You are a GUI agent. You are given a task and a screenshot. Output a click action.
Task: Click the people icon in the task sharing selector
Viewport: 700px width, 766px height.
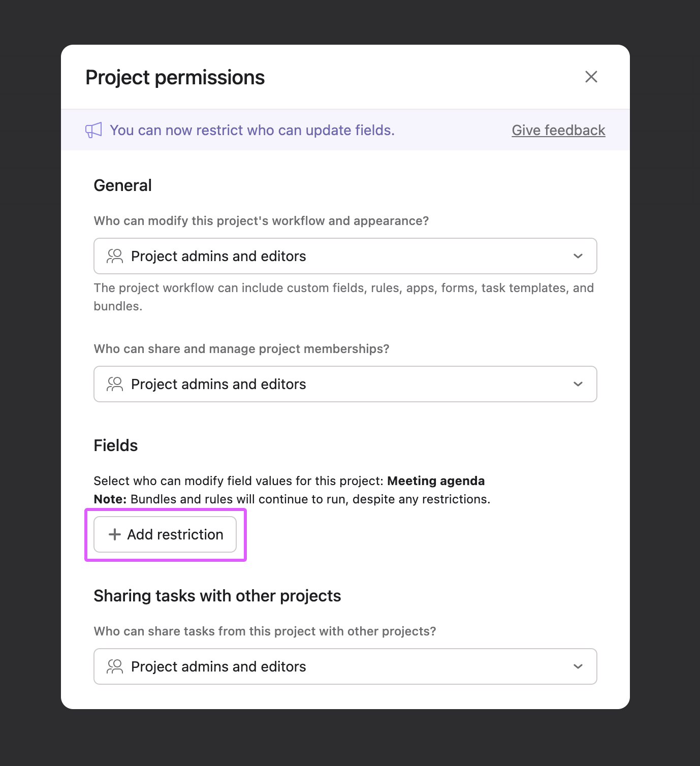coord(115,666)
